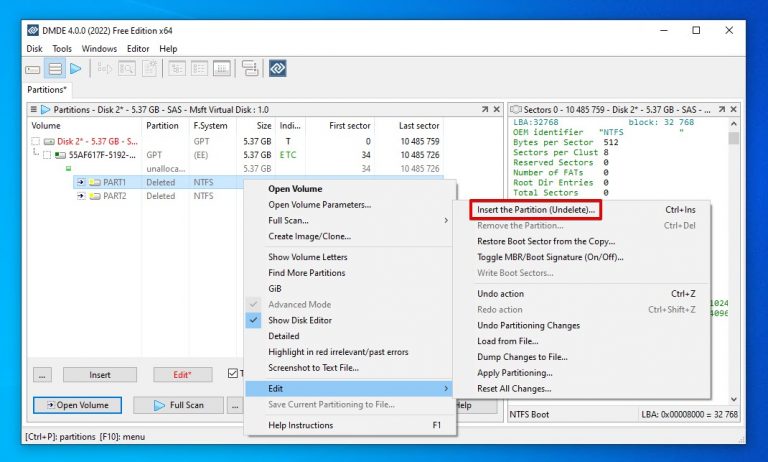
Task: Click the hamburger menu of Partitions panel
Action: [33, 109]
